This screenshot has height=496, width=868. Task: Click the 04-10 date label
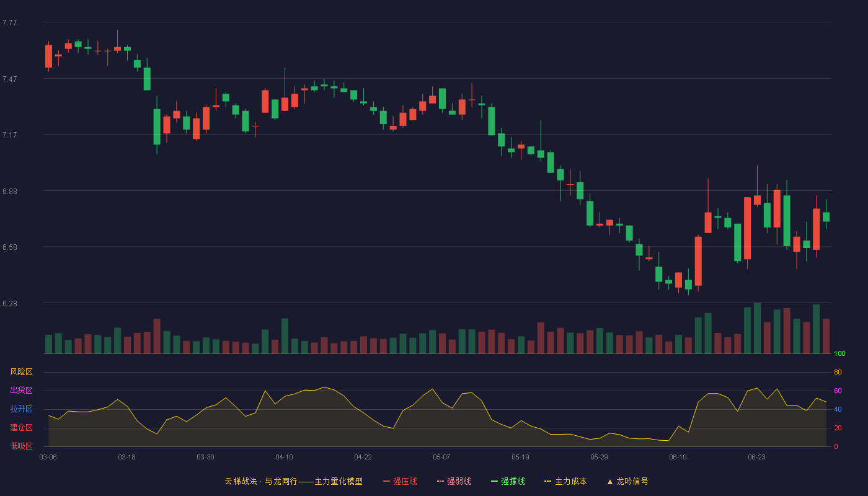[284, 457]
